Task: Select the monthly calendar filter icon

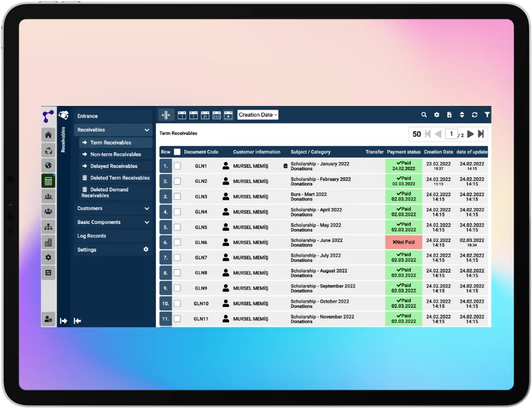Action: [204, 115]
